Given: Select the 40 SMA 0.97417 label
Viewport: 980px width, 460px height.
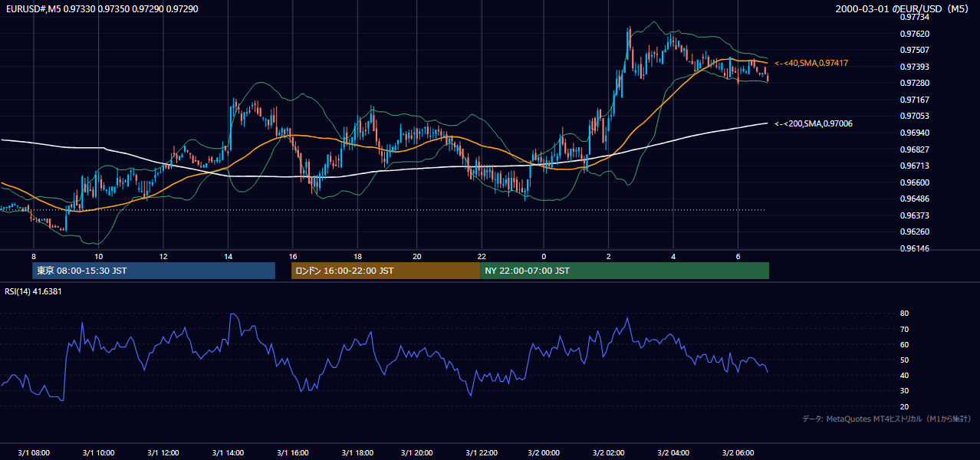Looking at the screenshot, I should click(811, 63).
